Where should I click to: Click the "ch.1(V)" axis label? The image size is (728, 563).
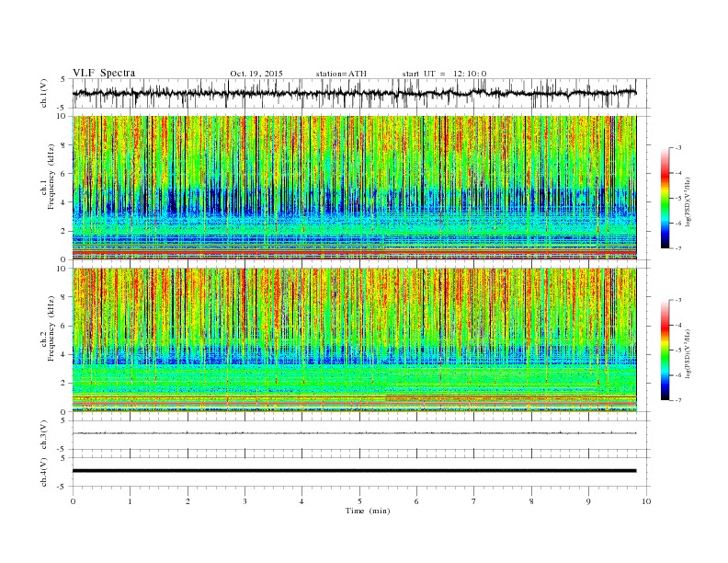[44, 93]
